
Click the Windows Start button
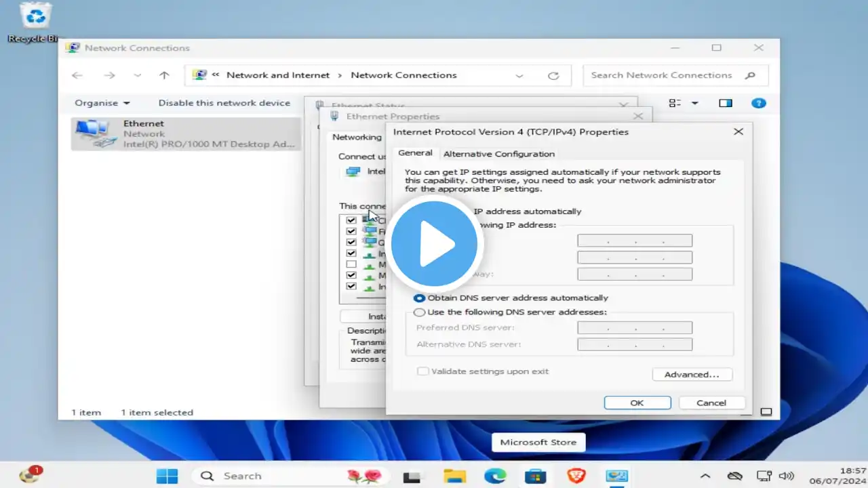point(167,476)
